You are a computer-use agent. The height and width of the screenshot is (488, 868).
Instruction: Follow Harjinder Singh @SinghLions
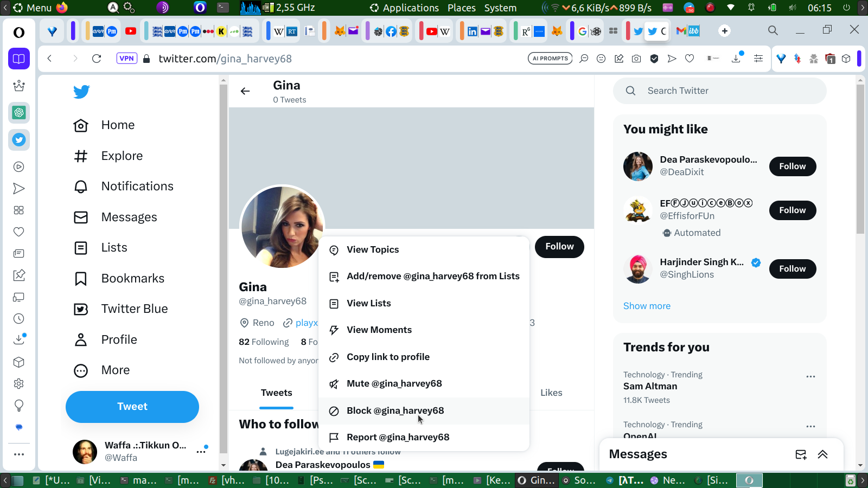793,269
